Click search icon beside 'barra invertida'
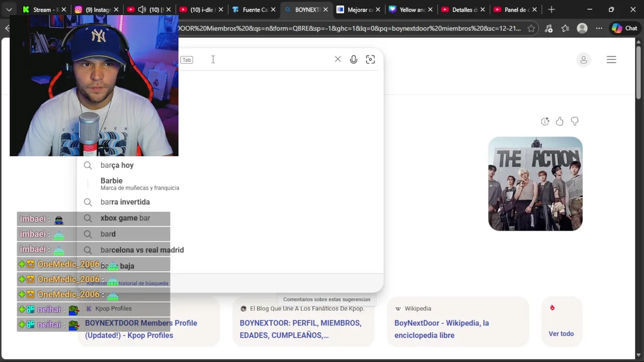 [x=88, y=202]
